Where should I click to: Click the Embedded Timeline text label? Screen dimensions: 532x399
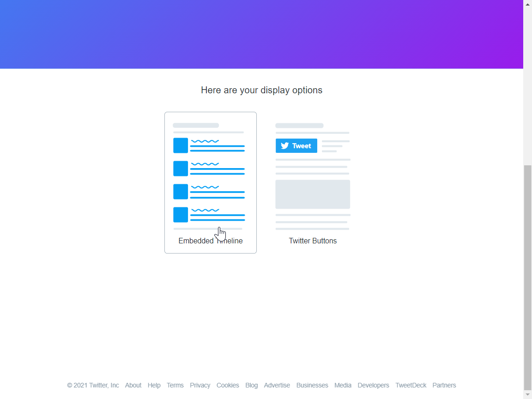tap(210, 241)
